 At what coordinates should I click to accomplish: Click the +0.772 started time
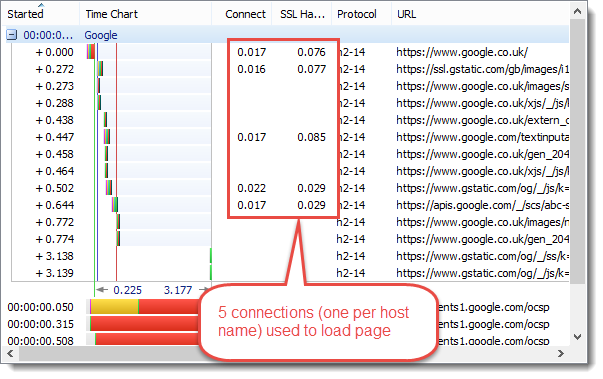[54, 222]
